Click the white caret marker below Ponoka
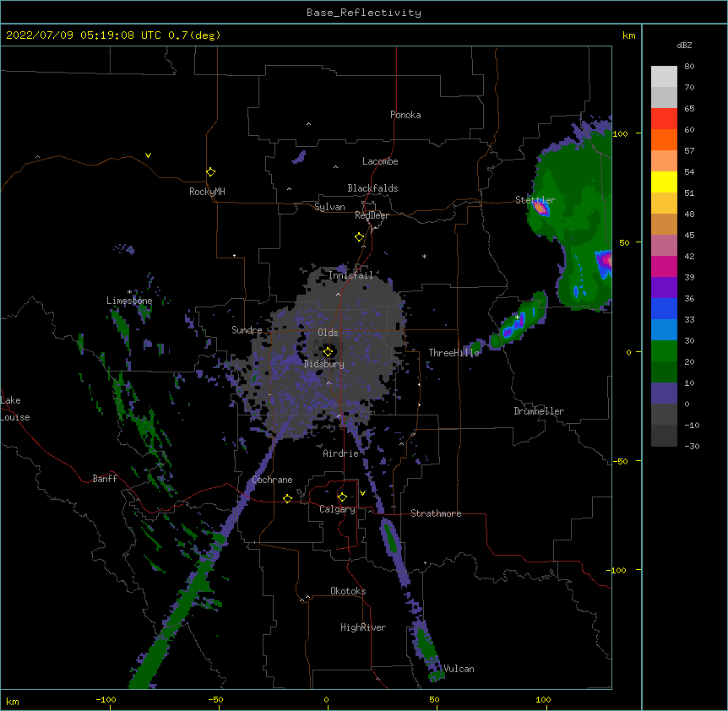Screen dimensions: 728x711 pos(309,124)
